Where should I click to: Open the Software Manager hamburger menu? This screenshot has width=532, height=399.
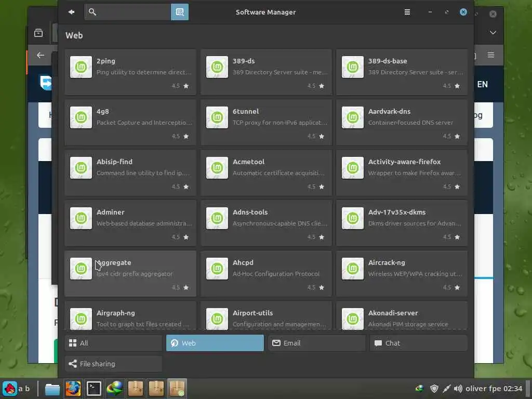(407, 12)
